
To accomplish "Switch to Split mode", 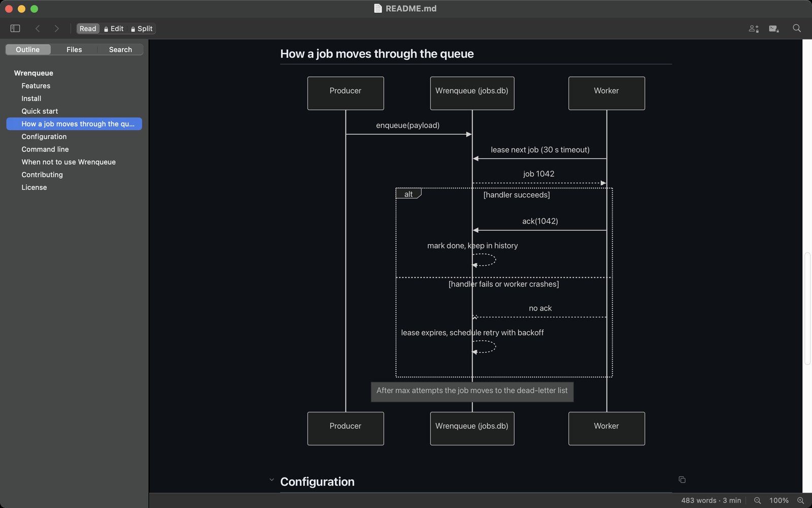I will click(142, 28).
